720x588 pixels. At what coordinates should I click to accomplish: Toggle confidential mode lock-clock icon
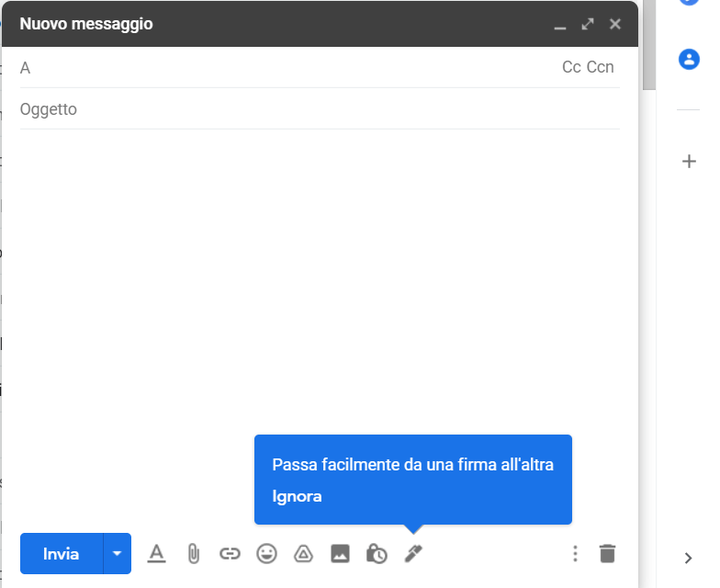(x=377, y=553)
